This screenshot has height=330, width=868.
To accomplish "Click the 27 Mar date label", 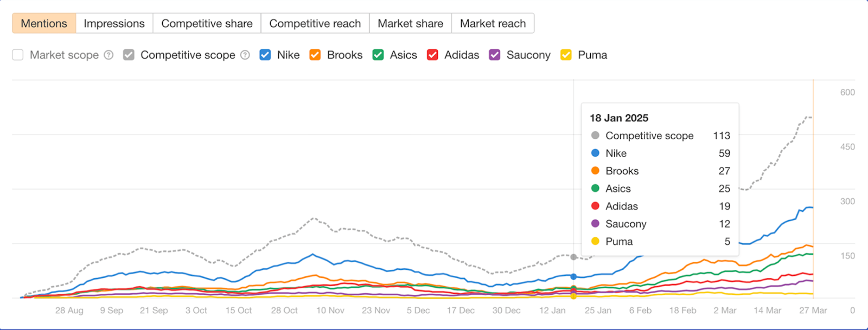I will click(x=813, y=310).
